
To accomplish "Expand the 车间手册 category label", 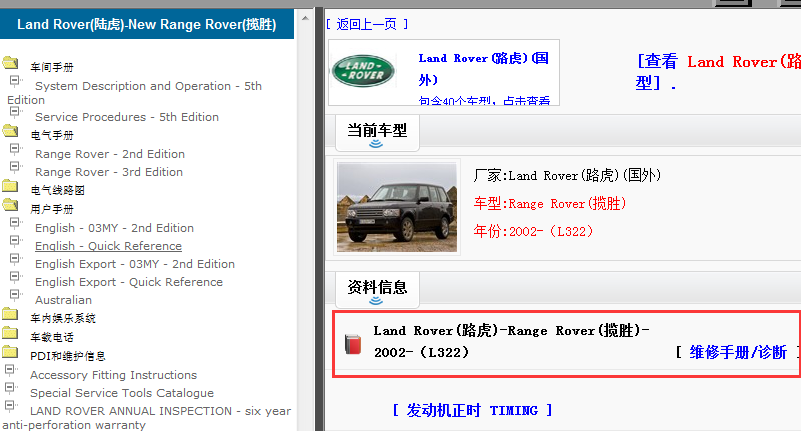I will click(52, 67).
